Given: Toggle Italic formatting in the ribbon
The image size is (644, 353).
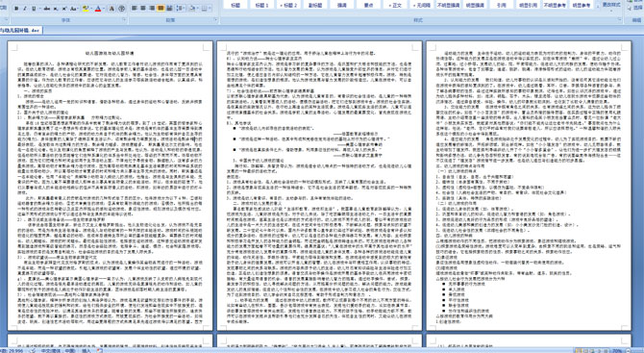Looking at the screenshot, I should 25,9.
